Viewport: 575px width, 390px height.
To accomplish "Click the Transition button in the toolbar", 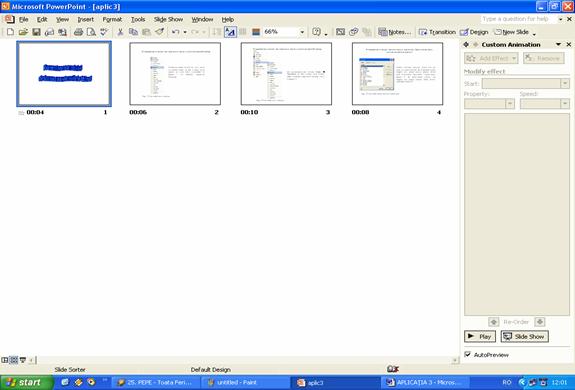I will click(437, 32).
